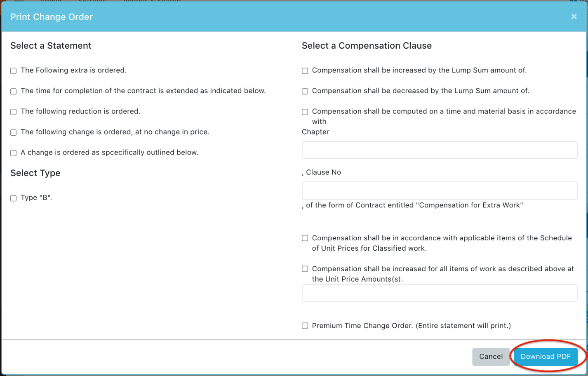
Task: Tick the Premium Time Change Order checkbox
Action: (x=305, y=326)
